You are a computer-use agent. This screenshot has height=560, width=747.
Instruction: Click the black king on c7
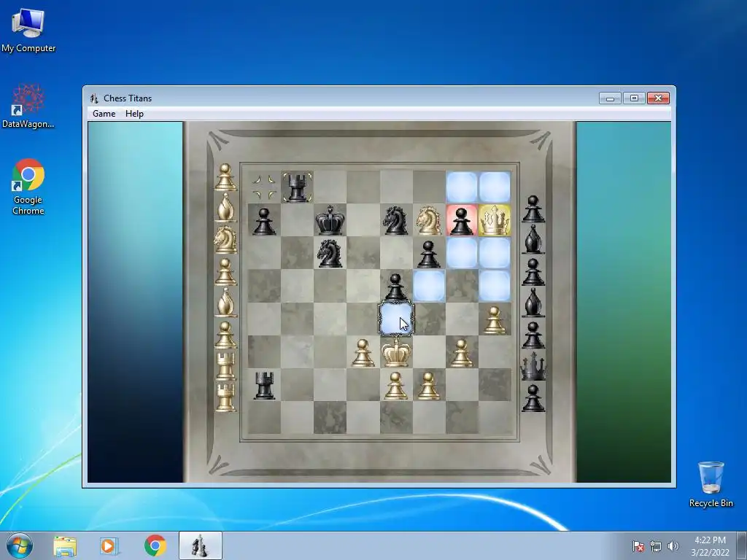click(x=330, y=220)
